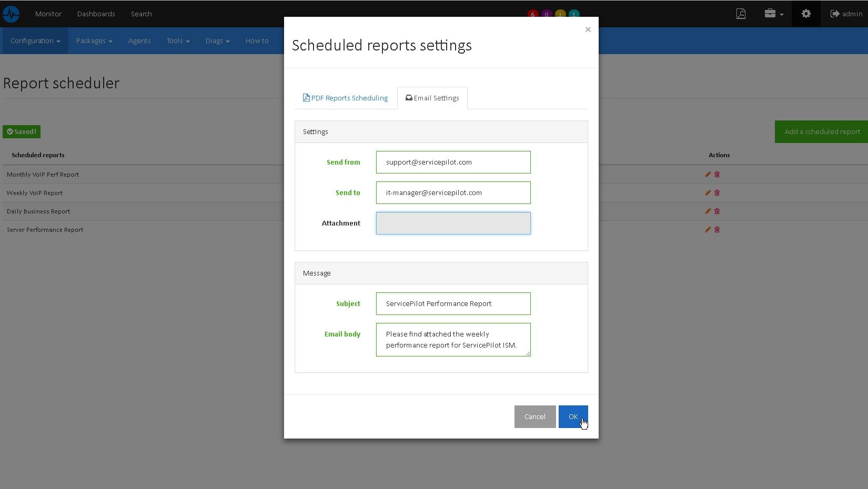Edit the Daily Business Report
This screenshot has height=489, width=868.
click(x=708, y=211)
